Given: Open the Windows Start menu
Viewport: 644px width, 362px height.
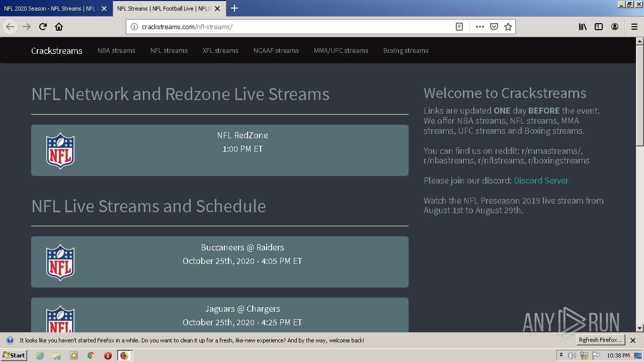Looking at the screenshot, I should pos(14,355).
